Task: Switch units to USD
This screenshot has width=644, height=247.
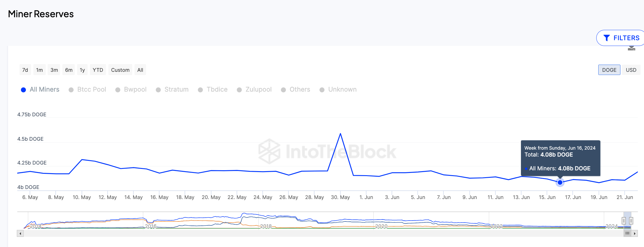Action: 631,70
